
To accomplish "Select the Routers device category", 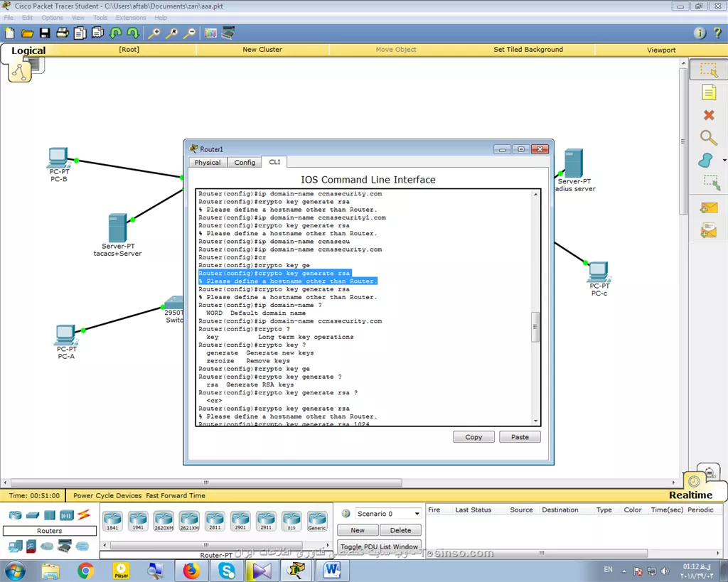I will [x=16, y=514].
